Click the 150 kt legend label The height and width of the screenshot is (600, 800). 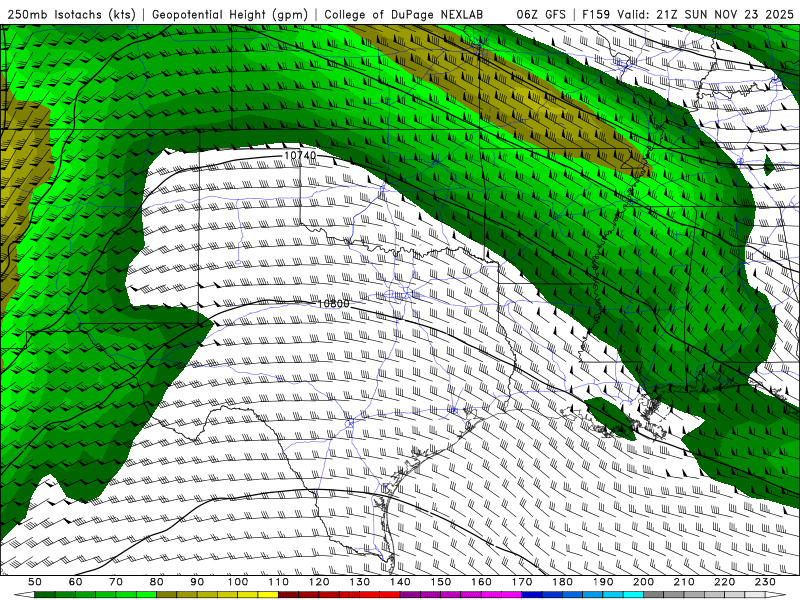pyautogui.click(x=441, y=582)
